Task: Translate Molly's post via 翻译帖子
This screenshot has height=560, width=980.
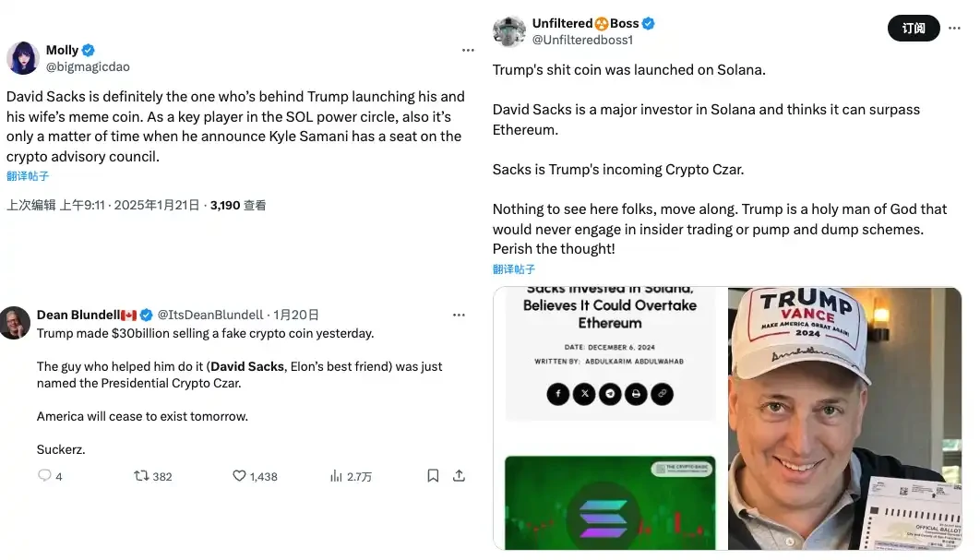Action: 28,175
